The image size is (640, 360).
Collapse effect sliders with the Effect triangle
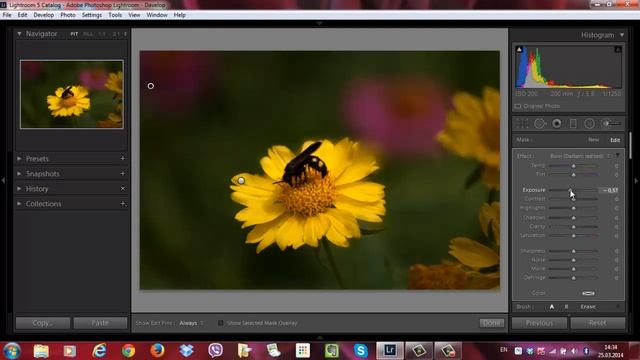coord(618,156)
